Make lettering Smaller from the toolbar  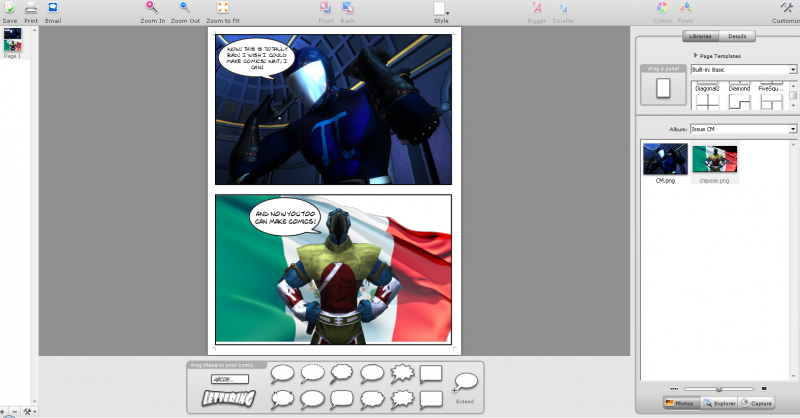[x=563, y=12]
